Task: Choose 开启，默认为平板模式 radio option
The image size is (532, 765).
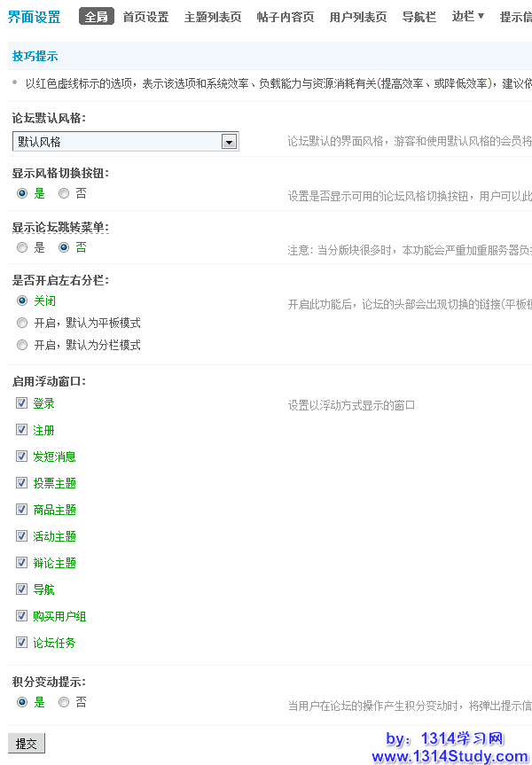Action: 22,323
